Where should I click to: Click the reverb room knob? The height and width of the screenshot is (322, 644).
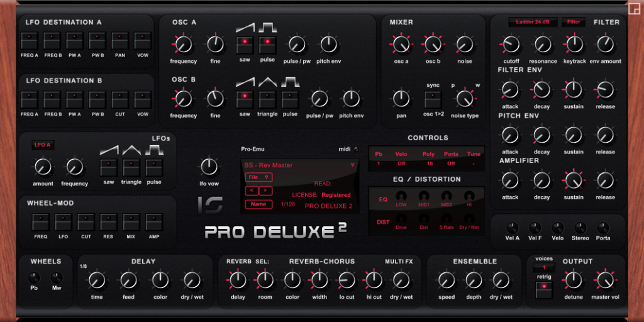click(265, 280)
